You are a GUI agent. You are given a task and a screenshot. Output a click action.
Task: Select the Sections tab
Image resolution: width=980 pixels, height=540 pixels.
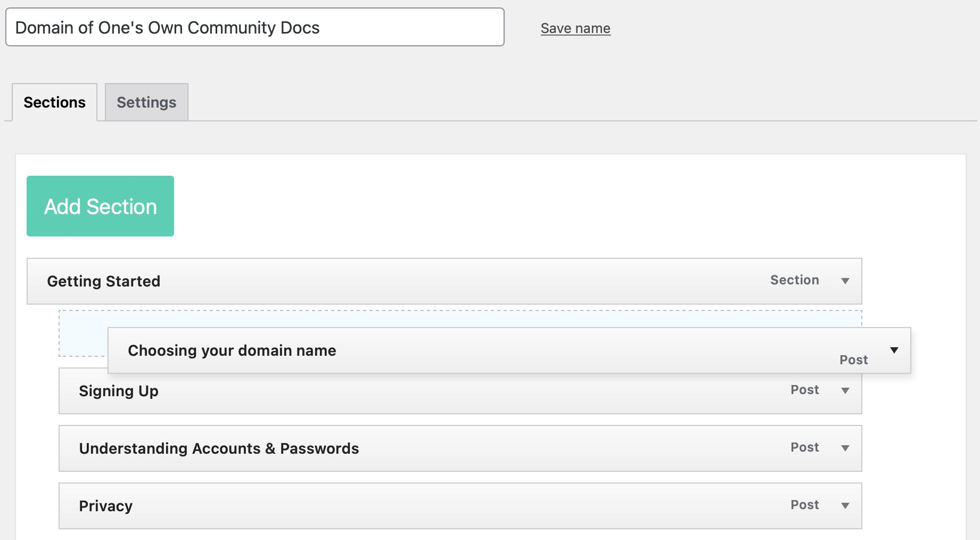point(54,102)
